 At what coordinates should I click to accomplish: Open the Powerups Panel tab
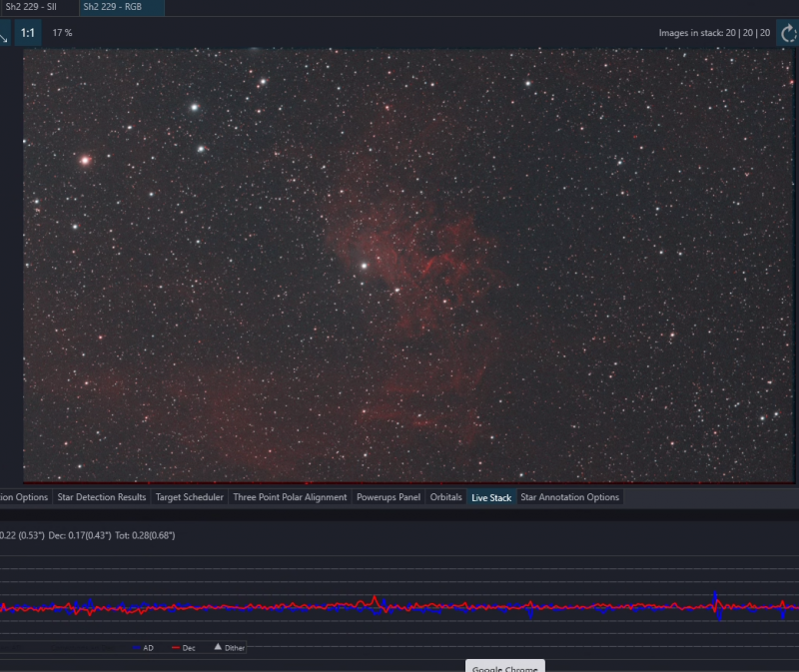[x=389, y=497]
